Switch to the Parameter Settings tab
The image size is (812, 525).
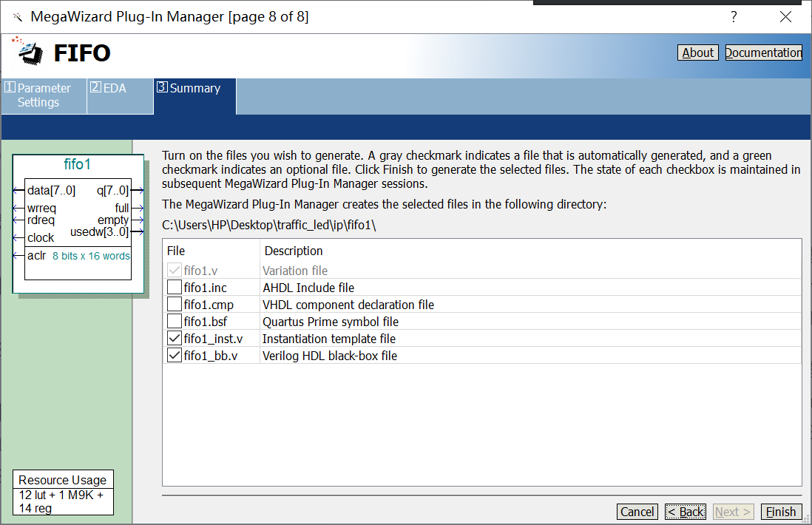tap(44, 96)
